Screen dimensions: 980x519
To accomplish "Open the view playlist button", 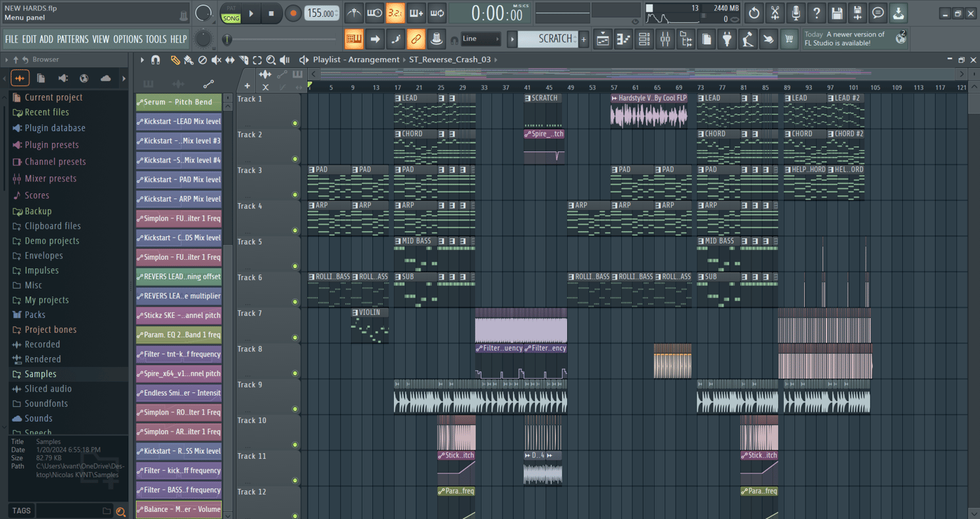I will pos(602,39).
